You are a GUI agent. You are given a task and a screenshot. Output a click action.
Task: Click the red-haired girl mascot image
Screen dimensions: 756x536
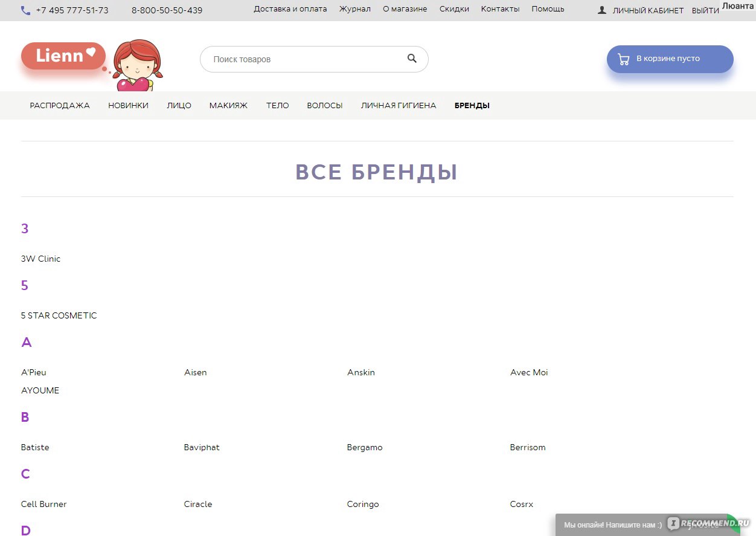click(138, 65)
